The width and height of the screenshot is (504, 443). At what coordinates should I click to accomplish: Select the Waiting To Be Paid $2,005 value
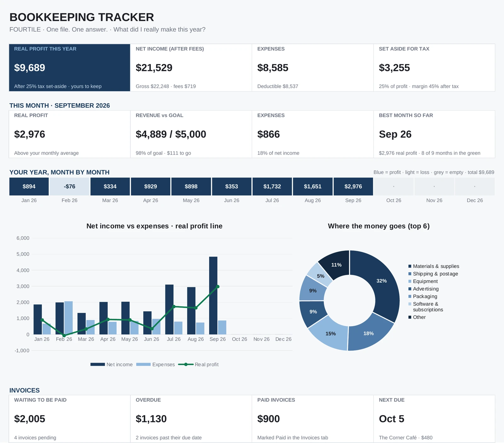30,419
